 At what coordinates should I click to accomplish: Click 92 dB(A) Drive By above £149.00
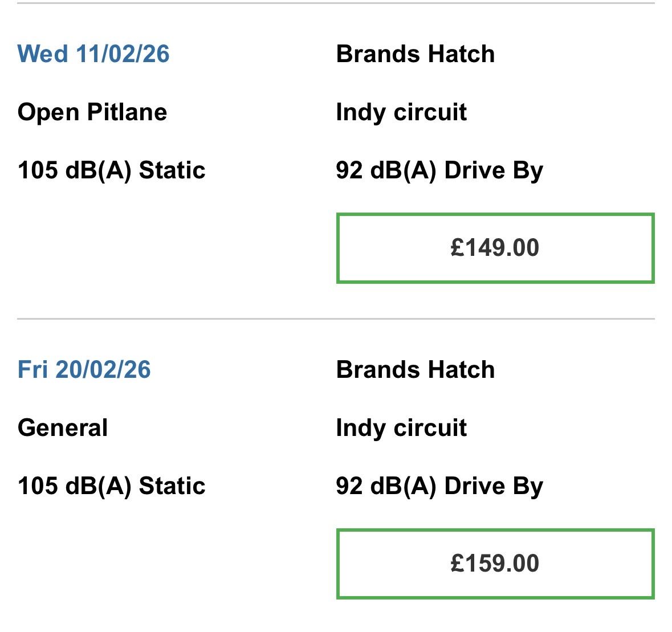point(439,170)
